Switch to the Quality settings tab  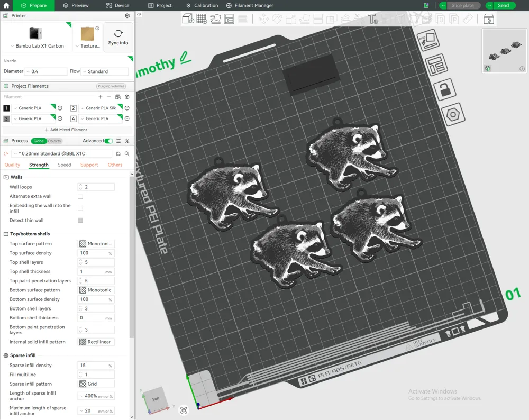tap(12, 165)
